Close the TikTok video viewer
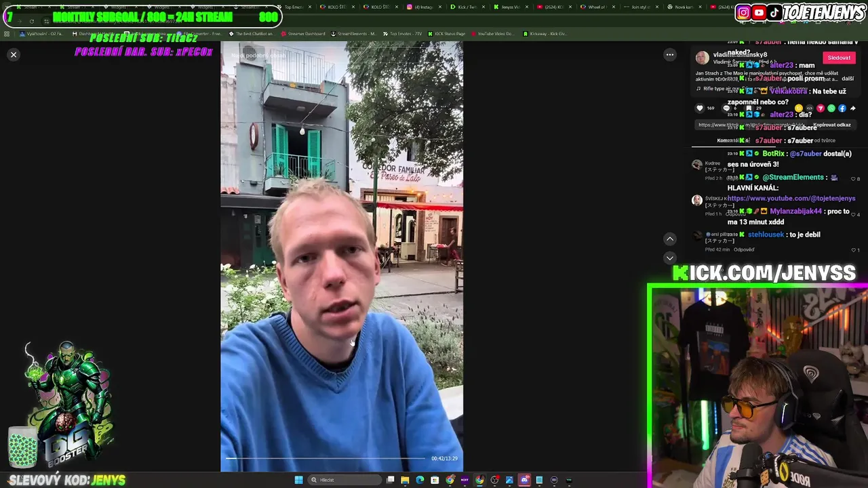Viewport: 868px width, 488px height. (x=14, y=54)
